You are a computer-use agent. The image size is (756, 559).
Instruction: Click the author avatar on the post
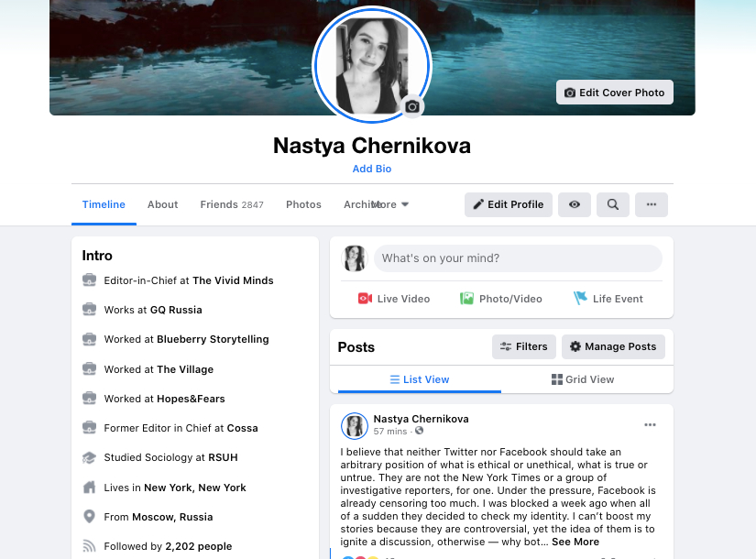tap(355, 426)
